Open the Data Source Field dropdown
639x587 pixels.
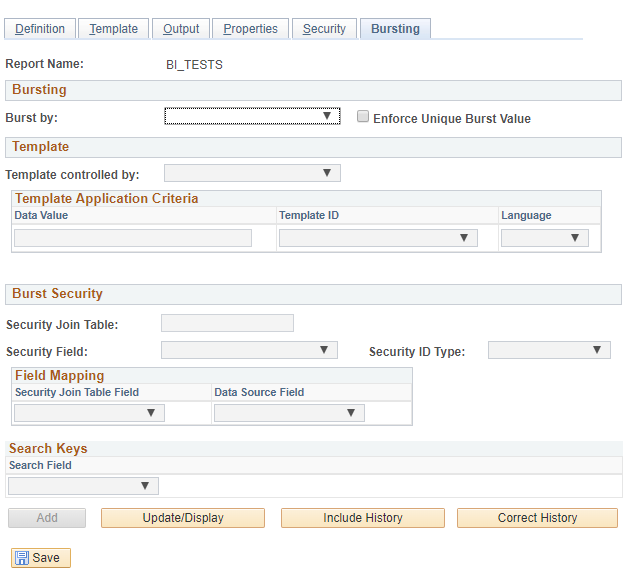pyautogui.click(x=289, y=413)
